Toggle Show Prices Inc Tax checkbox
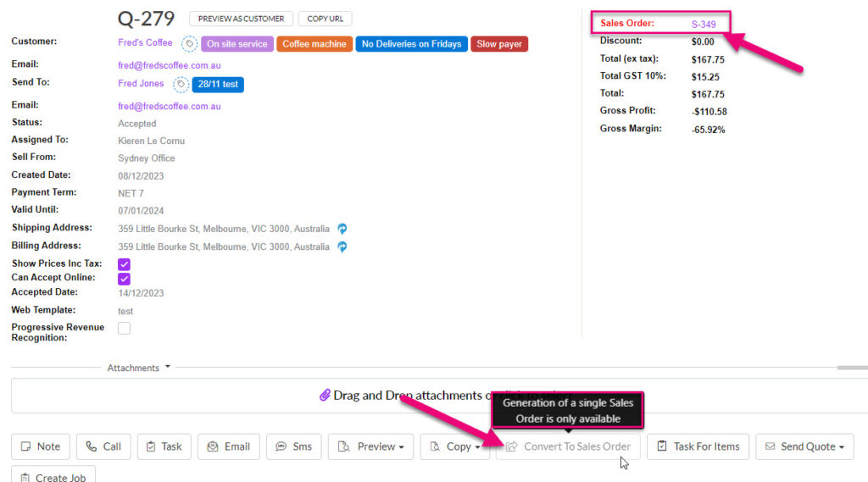 (124, 264)
